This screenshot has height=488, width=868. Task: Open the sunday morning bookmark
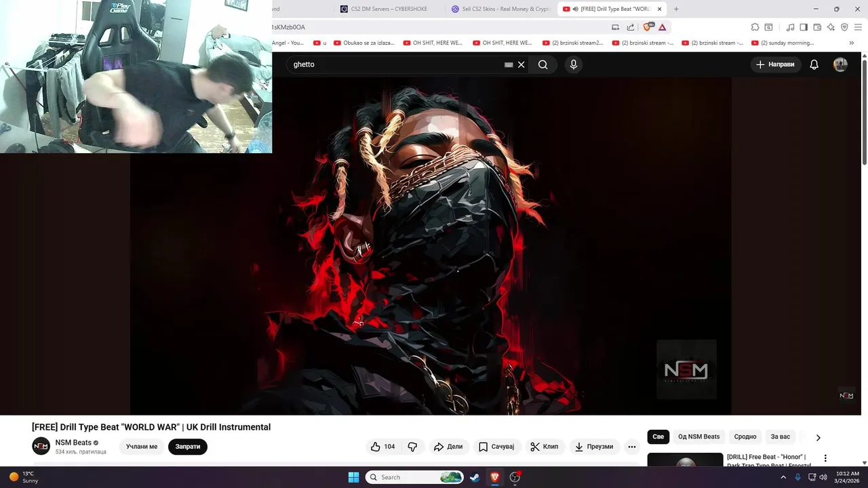click(x=783, y=43)
